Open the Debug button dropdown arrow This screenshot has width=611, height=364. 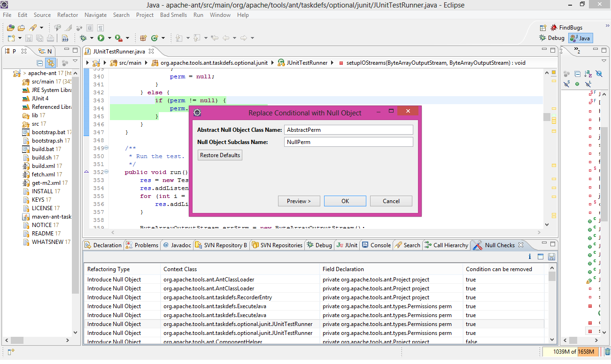coord(92,38)
